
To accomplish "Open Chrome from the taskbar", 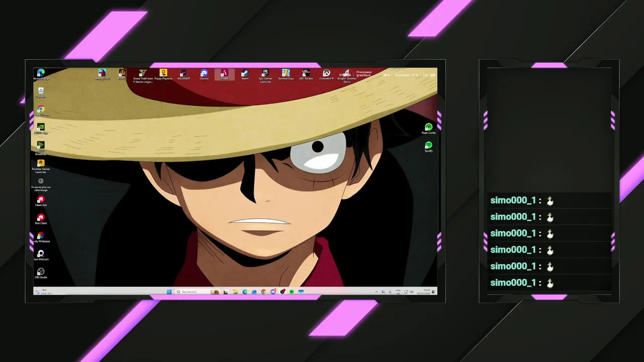I will [x=264, y=292].
